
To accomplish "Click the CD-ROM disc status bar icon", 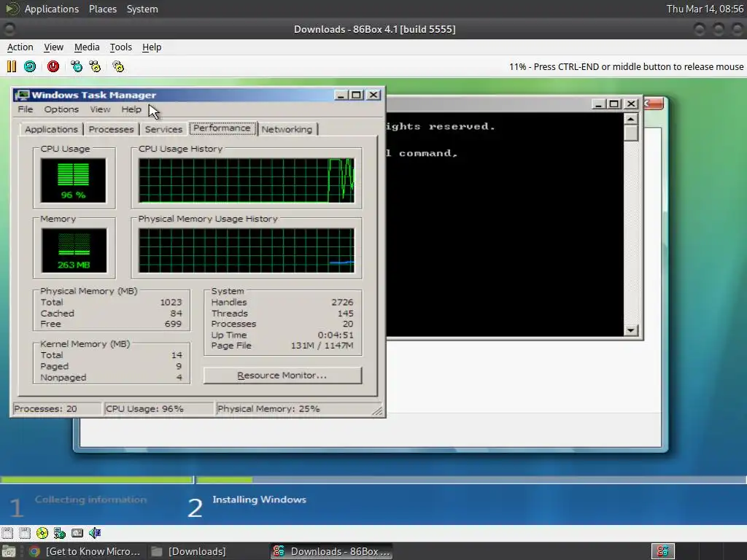I will [x=42, y=533].
